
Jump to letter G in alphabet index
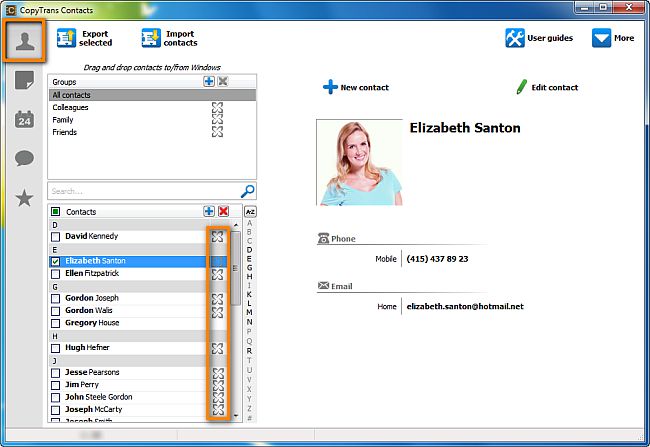250,267
